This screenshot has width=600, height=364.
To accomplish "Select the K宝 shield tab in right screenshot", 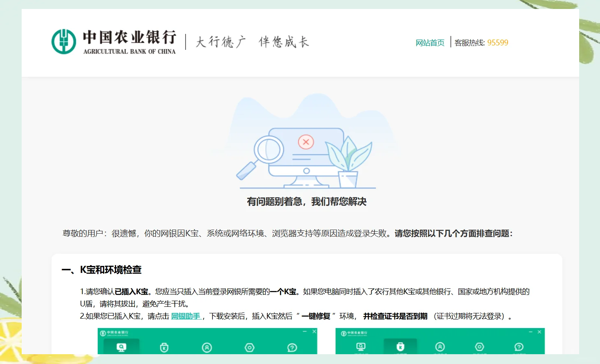I will (x=400, y=347).
